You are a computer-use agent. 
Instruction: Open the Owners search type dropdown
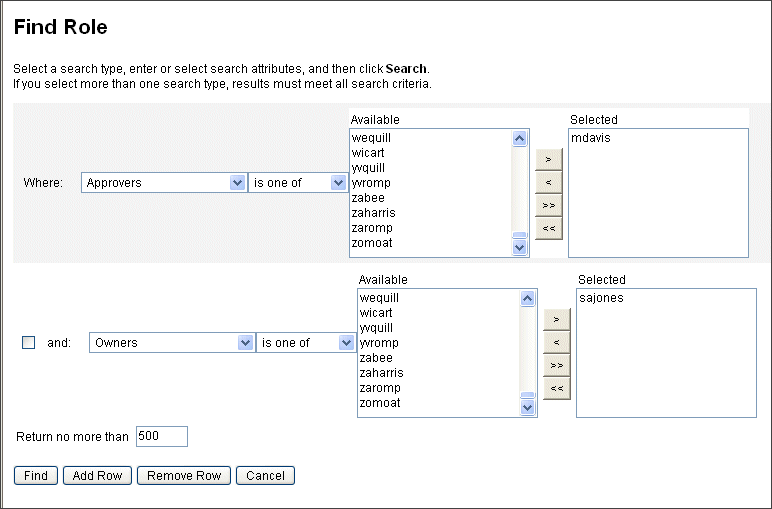click(173, 343)
